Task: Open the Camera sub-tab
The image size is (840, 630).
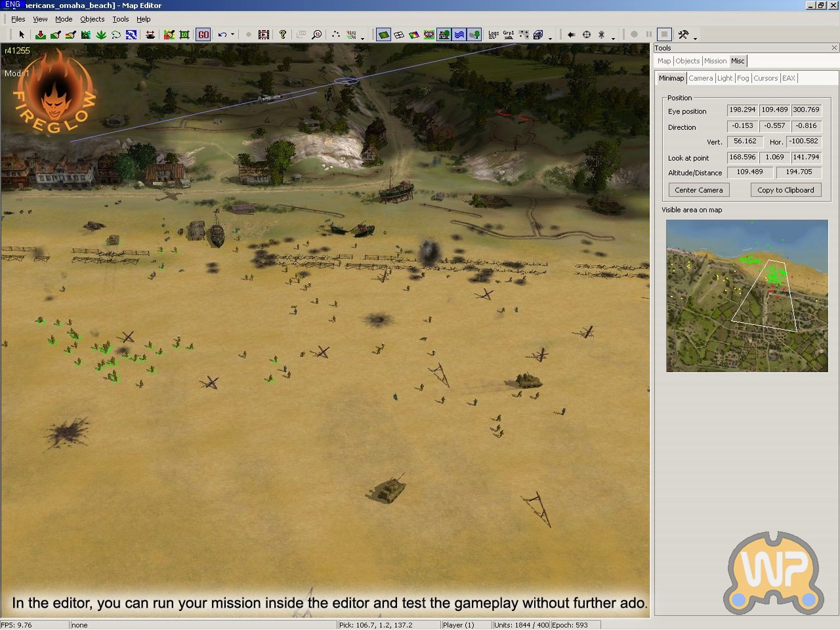Action: 701,78
